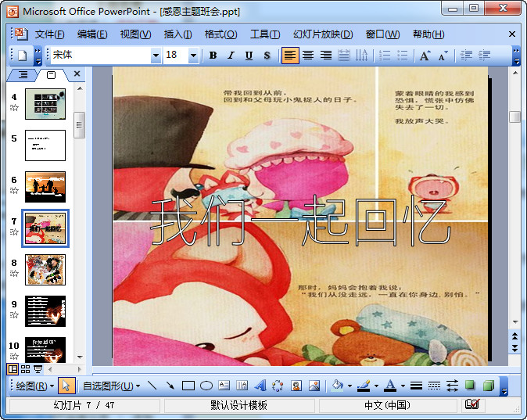Image resolution: width=527 pixels, height=420 pixels.
Task: Apply Fill Color paint bucket
Action: tap(338, 386)
